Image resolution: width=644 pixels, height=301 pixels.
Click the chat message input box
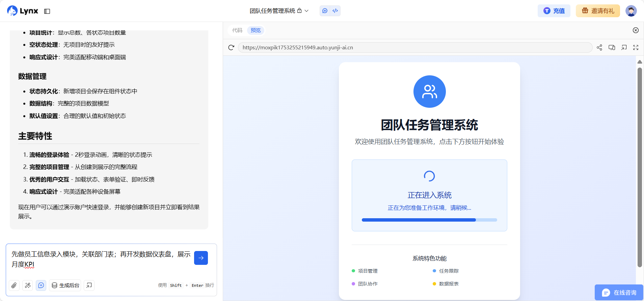click(101, 259)
